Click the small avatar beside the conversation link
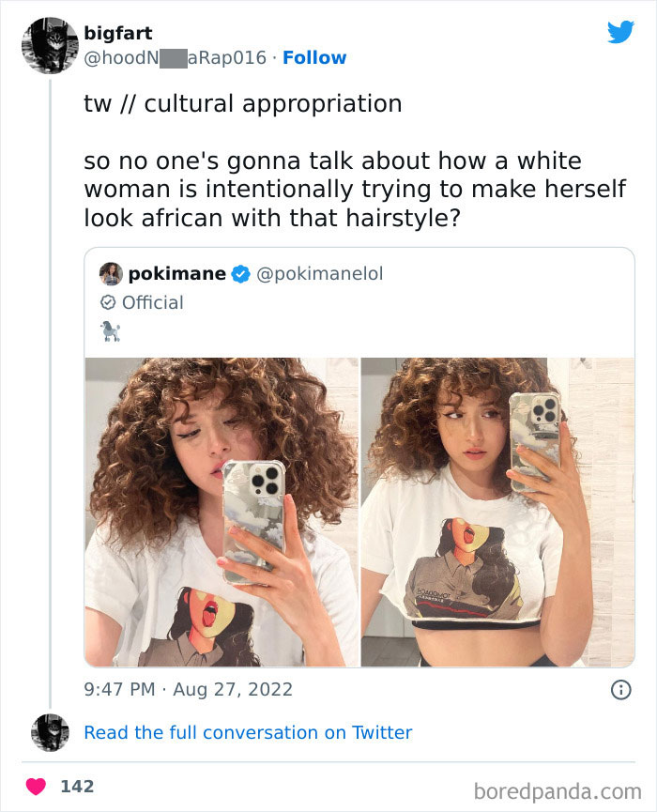This screenshot has height=812, width=657. click(50, 732)
